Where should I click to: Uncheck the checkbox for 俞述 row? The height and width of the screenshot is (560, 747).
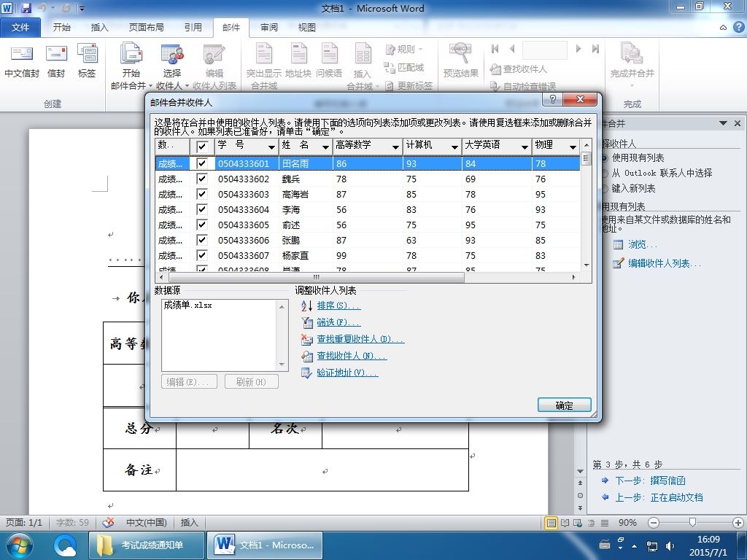202,225
